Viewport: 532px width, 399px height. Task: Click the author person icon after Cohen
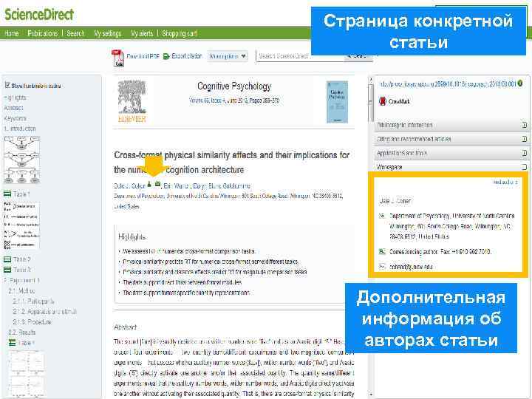(x=149, y=184)
